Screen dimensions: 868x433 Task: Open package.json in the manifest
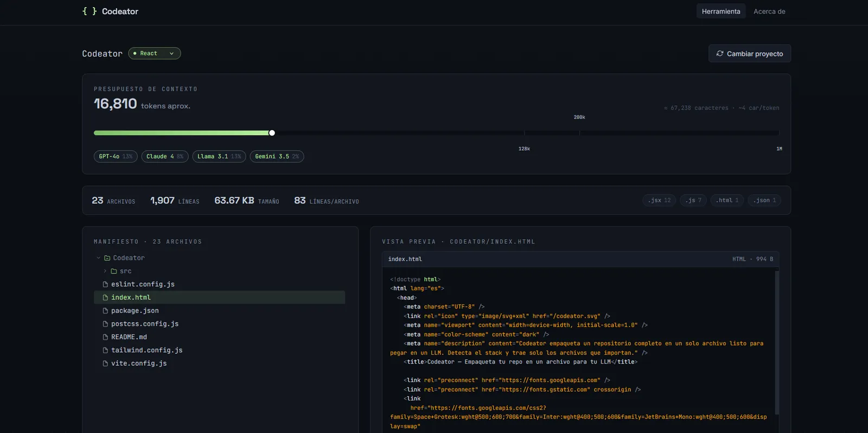pos(219,311)
